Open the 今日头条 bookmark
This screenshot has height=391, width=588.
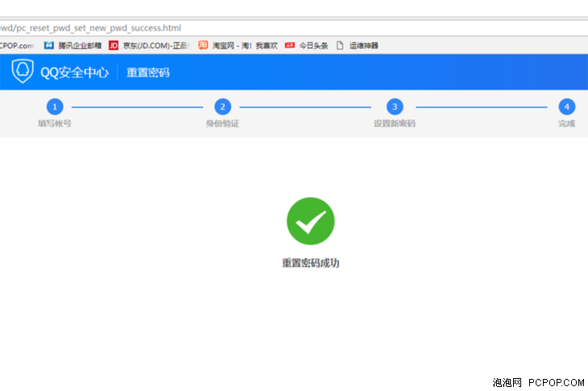313,46
